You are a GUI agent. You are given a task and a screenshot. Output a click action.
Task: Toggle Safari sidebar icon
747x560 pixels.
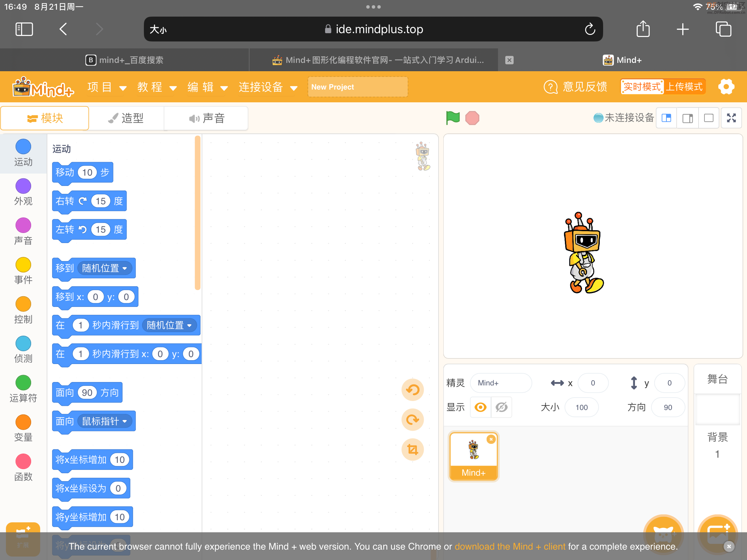tap(24, 29)
